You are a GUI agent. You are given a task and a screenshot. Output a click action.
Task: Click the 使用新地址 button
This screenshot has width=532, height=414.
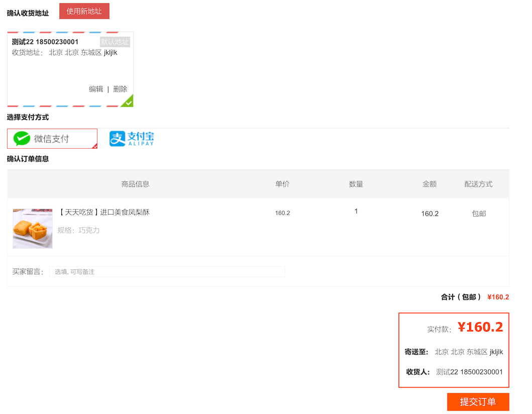click(x=84, y=11)
